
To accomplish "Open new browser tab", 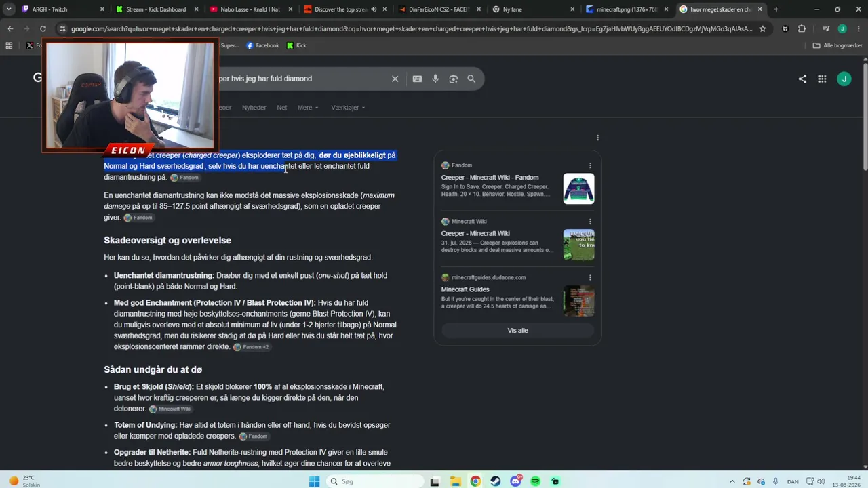I will point(776,9).
